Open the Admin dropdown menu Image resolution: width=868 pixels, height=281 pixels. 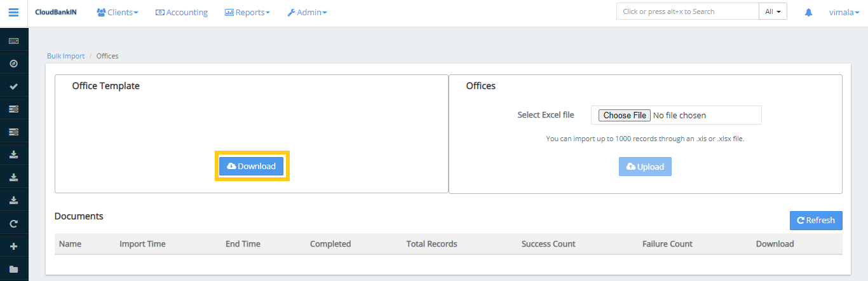[307, 12]
